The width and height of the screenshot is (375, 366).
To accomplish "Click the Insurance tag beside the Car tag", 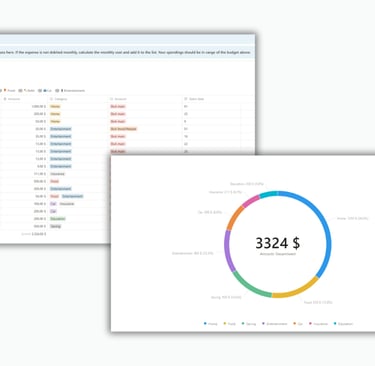I will [x=67, y=204].
